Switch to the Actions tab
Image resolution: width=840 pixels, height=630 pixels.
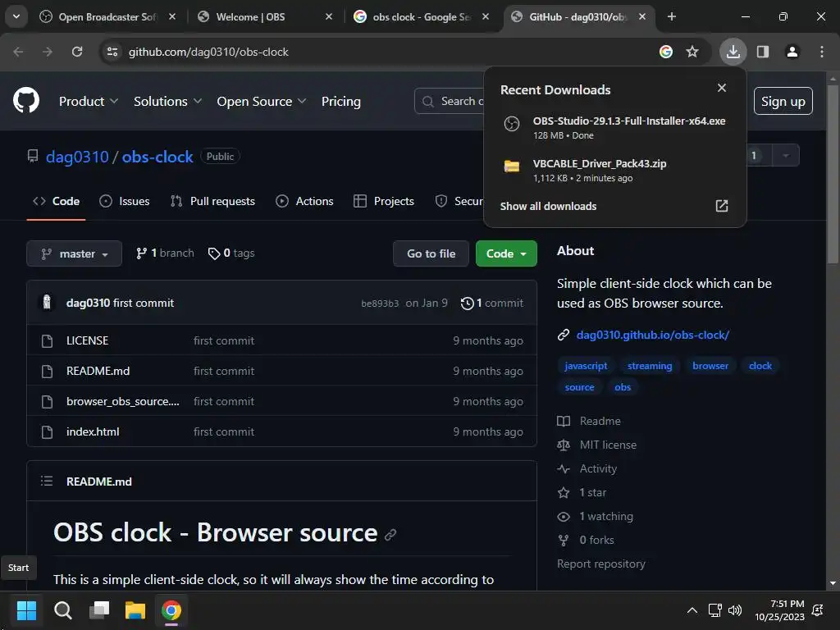coord(304,202)
